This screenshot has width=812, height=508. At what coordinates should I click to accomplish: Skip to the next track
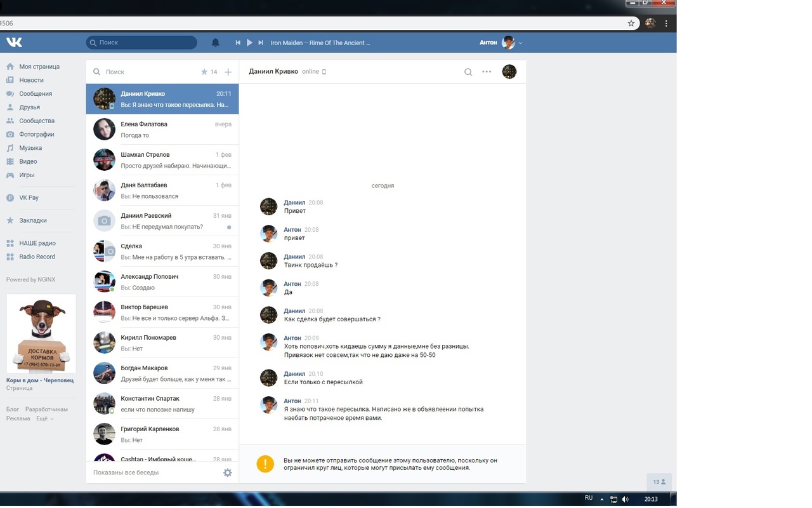click(261, 43)
